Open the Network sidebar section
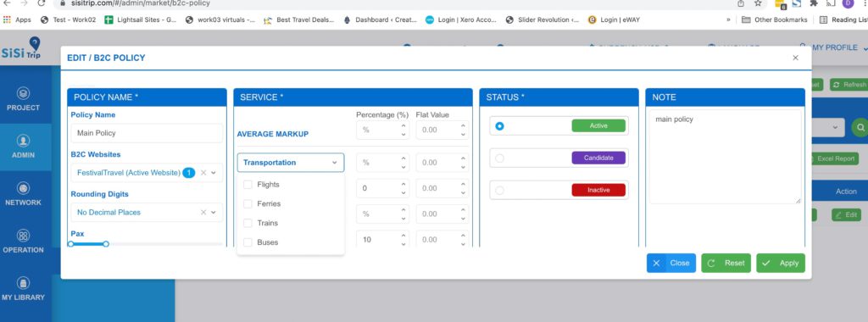Image resolution: width=868 pixels, height=322 pixels. tap(23, 194)
